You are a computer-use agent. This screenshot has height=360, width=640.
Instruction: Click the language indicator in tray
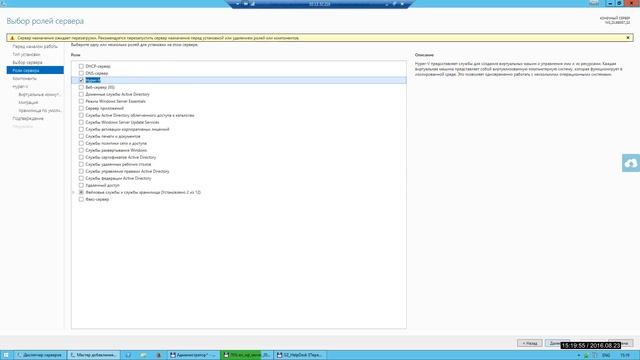click(x=606, y=356)
